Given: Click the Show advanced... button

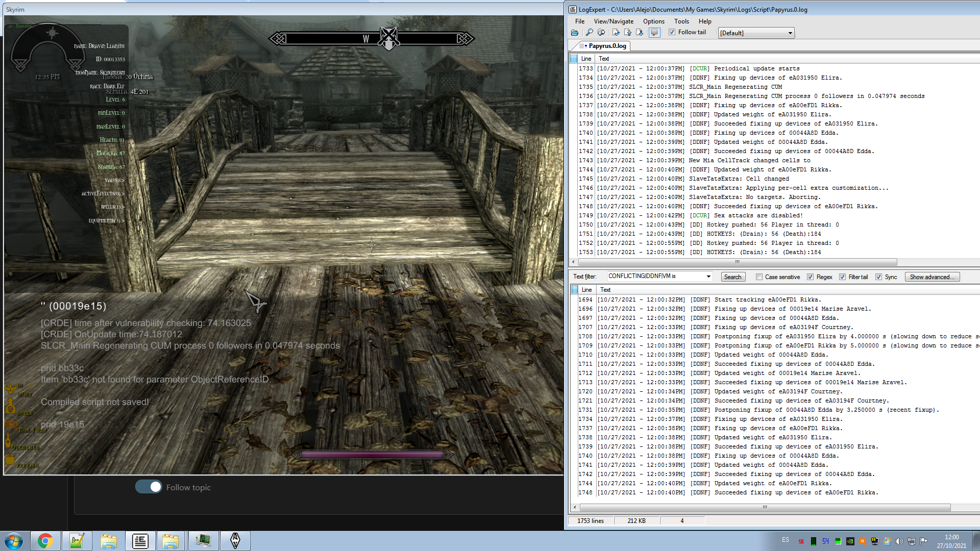Looking at the screenshot, I should tap(932, 277).
